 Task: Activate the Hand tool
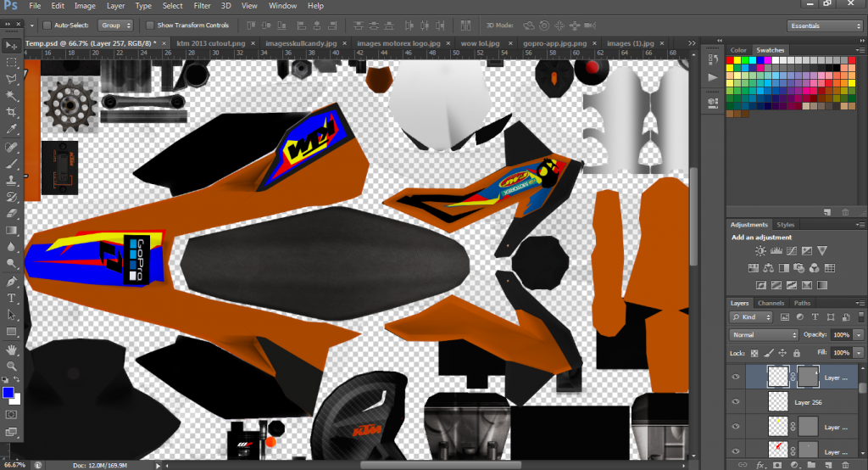pos(12,349)
